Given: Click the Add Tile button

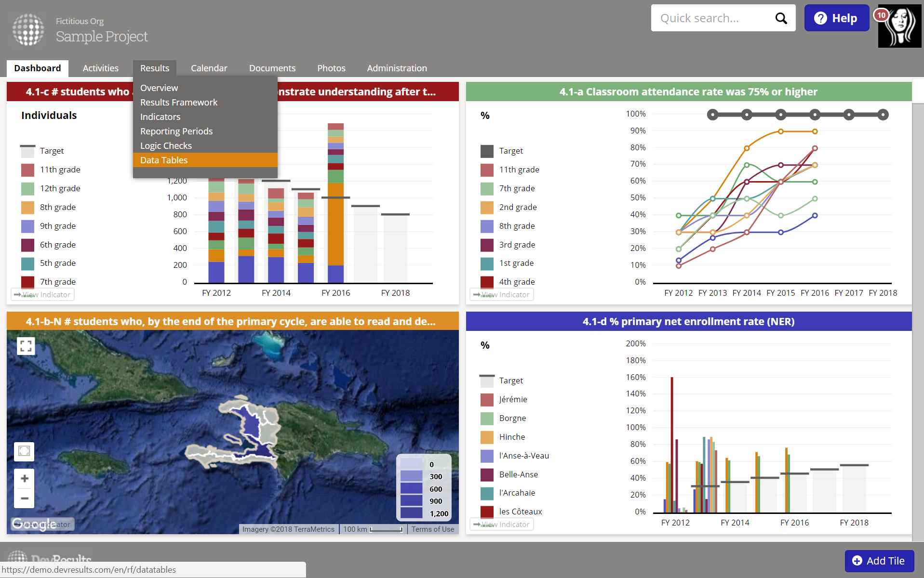Looking at the screenshot, I should pyautogui.click(x=879, y=561).
